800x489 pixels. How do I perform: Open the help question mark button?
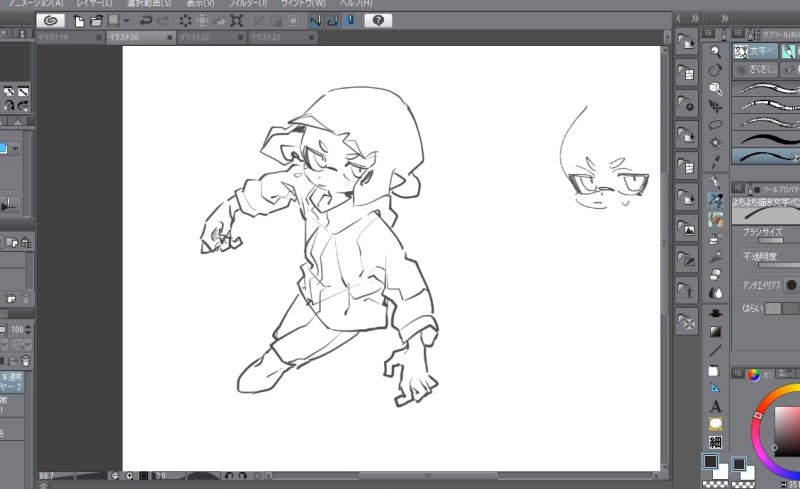[x=379, y=20]
